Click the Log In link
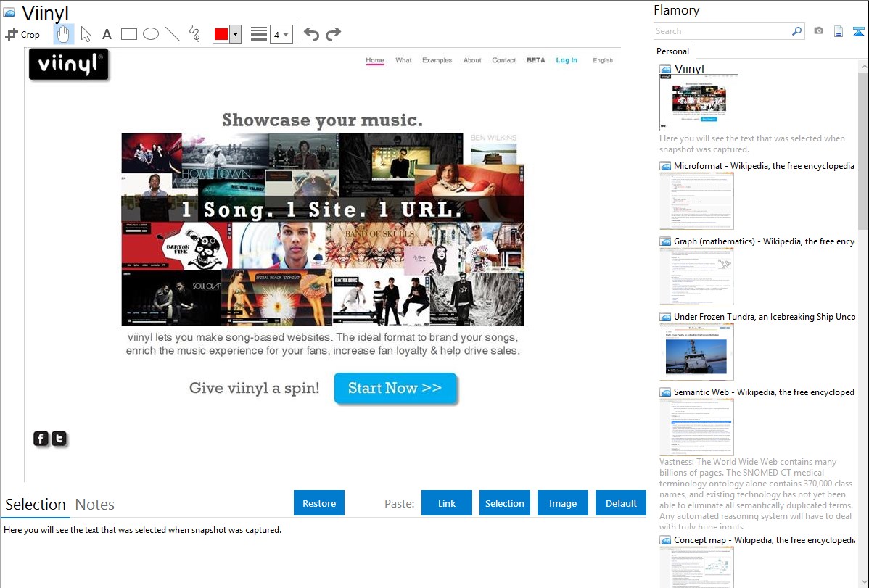The width and height of the screenshot is (869, 588). pyautogui.click(x=567, y=60)
